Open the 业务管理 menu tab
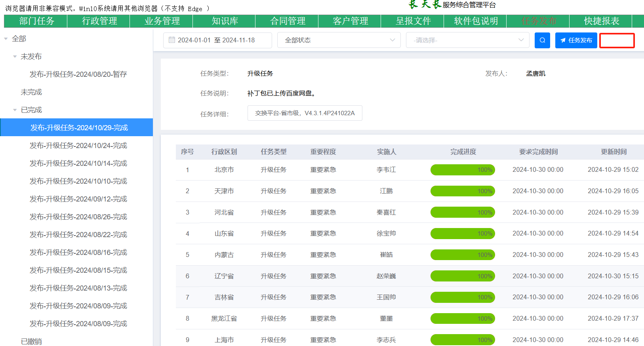The width and height of the screenshot is (644, 346). tap(162, 21)
